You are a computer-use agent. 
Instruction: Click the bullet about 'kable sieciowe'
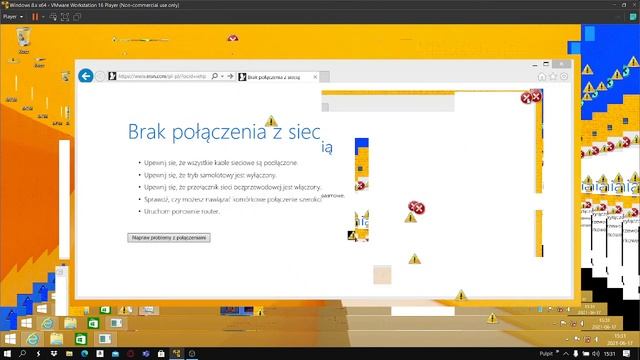pyautogui.click(x=221, y=162)
